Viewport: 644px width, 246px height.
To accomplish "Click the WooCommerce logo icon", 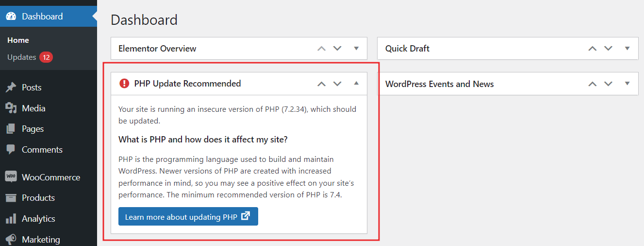I will pos(11,176).
